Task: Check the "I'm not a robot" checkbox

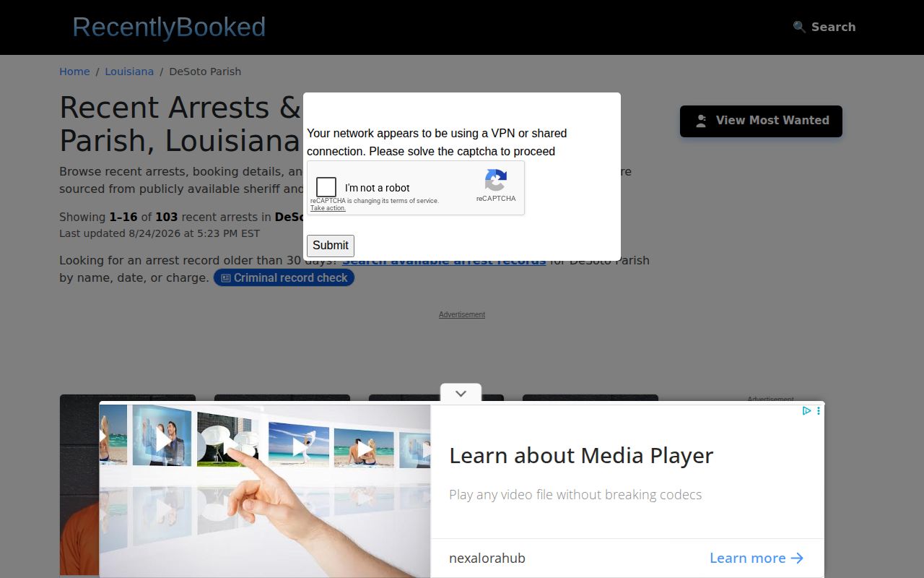Action: (x=326, y=188)
